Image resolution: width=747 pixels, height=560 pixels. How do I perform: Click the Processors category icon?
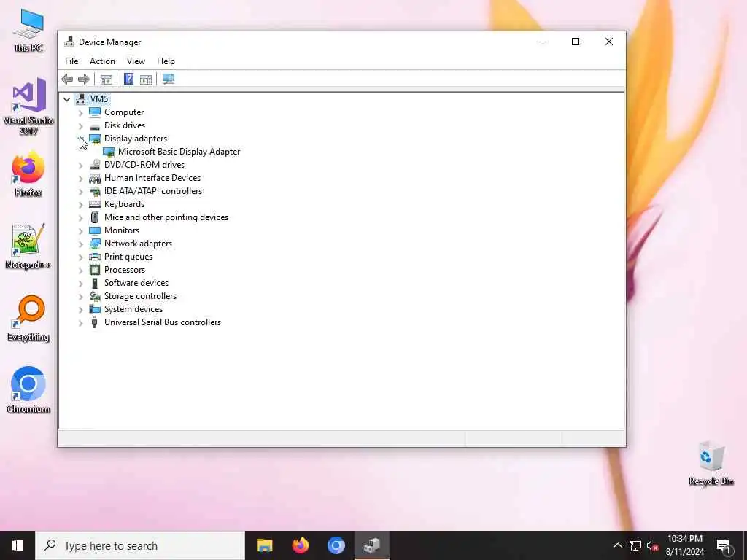pyautogui.click(x=95, y=270)
